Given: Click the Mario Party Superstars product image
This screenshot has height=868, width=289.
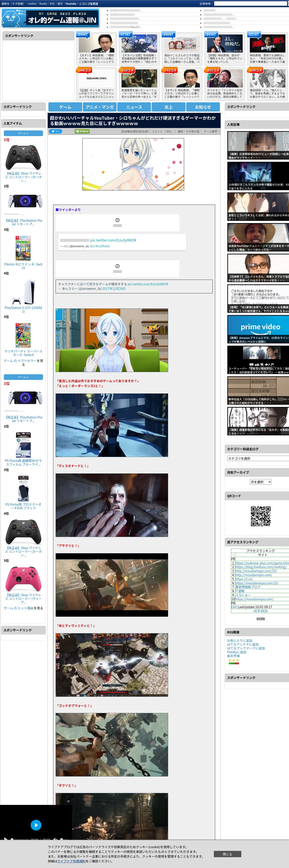Looking at the screenshot, I should click(x=23, y=335).
